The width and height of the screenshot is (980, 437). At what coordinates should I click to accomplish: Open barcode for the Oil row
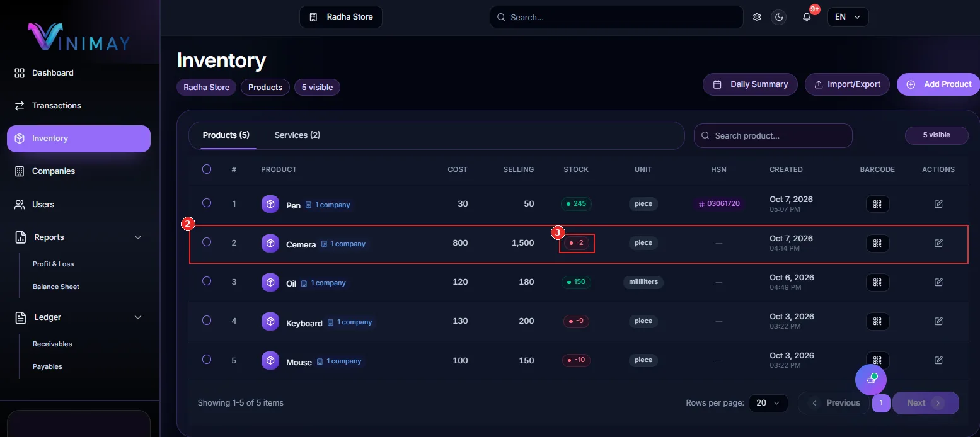877,282
